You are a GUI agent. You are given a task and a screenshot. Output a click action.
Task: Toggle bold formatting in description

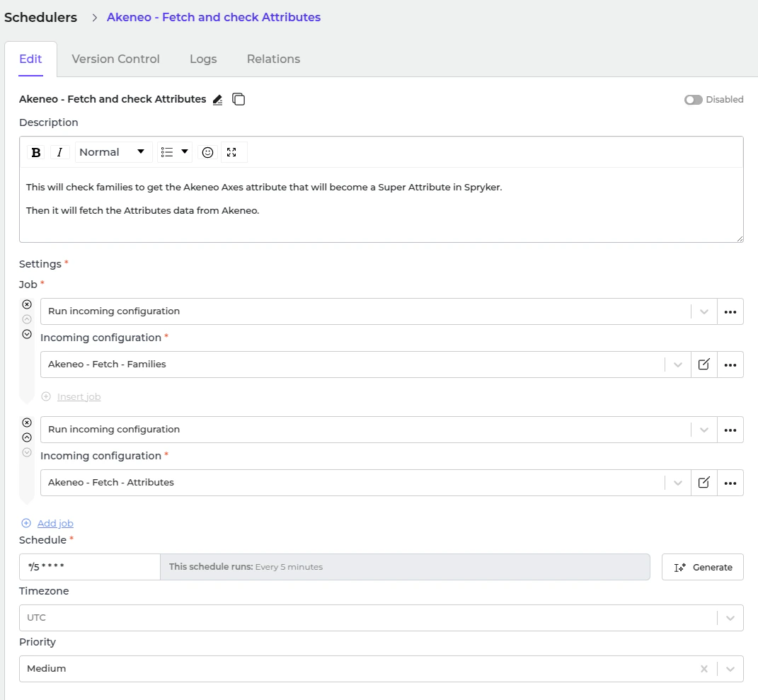point(36,152)
